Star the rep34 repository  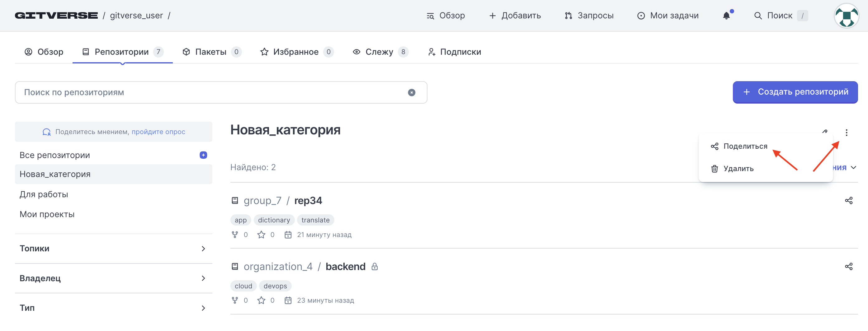(x=261, y=235)
